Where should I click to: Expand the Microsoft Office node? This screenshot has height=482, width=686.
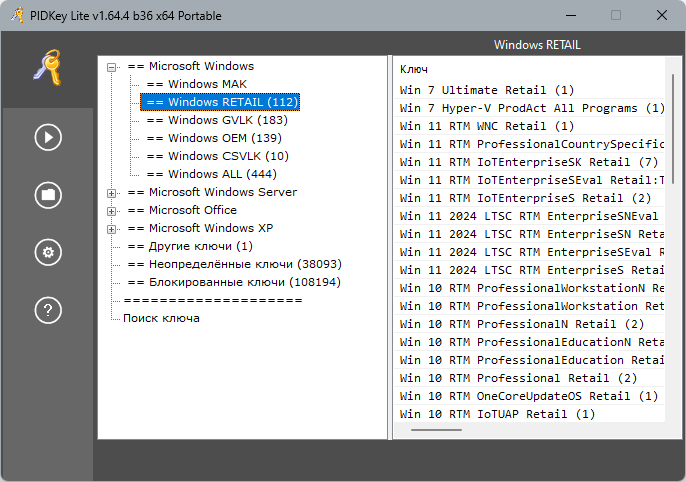(x=112, y=211)
